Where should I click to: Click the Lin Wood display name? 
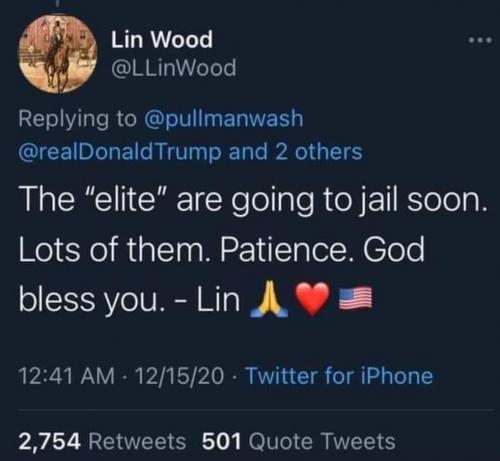click(162, 40)
